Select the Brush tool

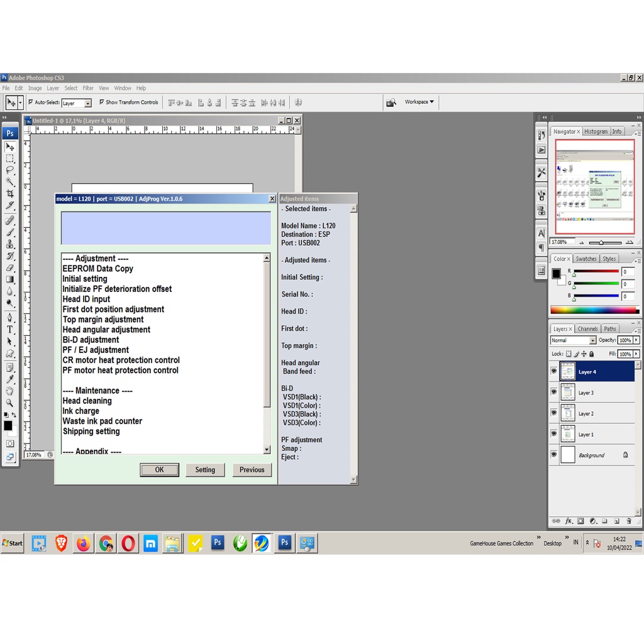10,233
